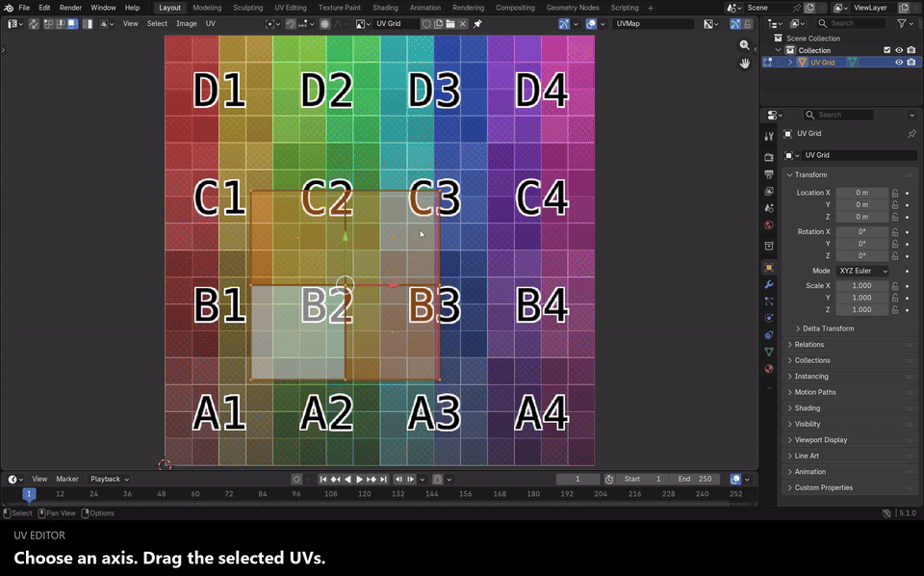Click the island select mode icon
Screen dimensions: 924x576
point(88,23)
